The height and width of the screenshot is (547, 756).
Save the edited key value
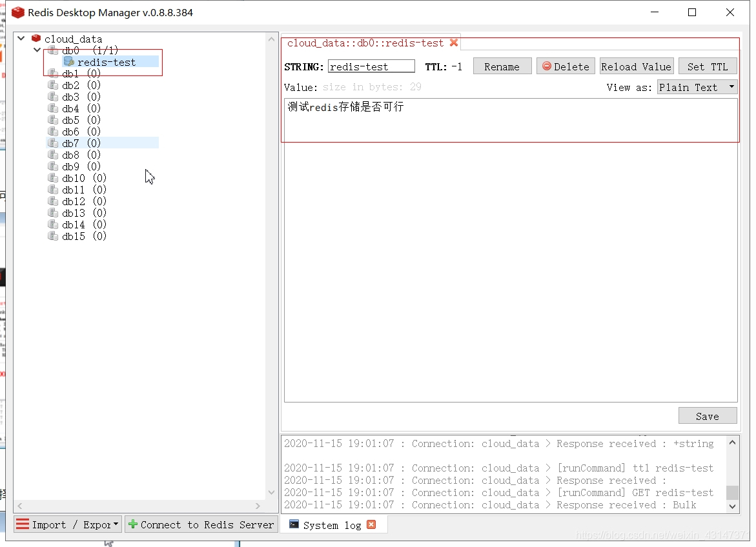(708, 416)
